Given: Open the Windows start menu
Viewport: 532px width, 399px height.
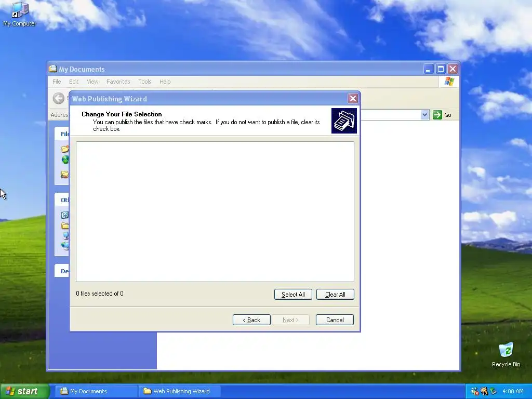Looking at the screenshot, I should click(24, 391).
